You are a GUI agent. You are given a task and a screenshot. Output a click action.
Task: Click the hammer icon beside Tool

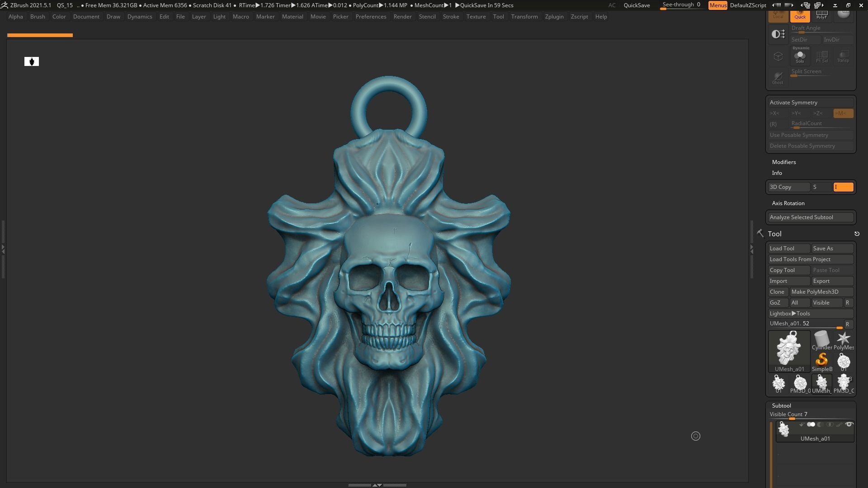(x=760, y=233)
